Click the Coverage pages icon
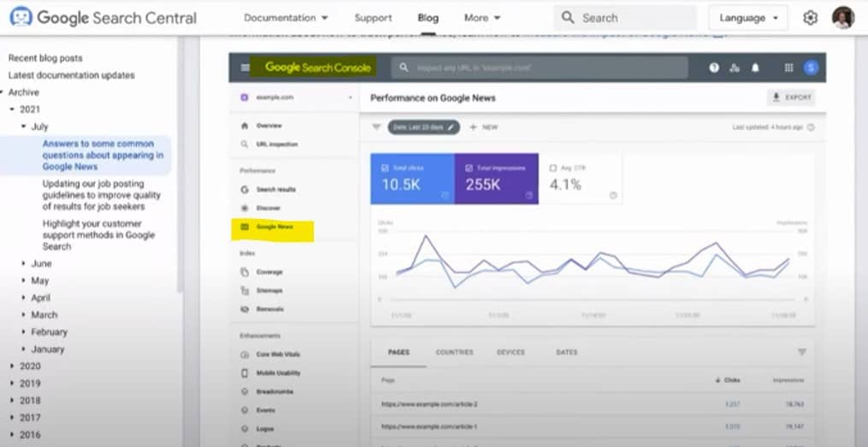The width and height of the screenshot is (868, 447). pyautogui.click(x=244, y=272)
